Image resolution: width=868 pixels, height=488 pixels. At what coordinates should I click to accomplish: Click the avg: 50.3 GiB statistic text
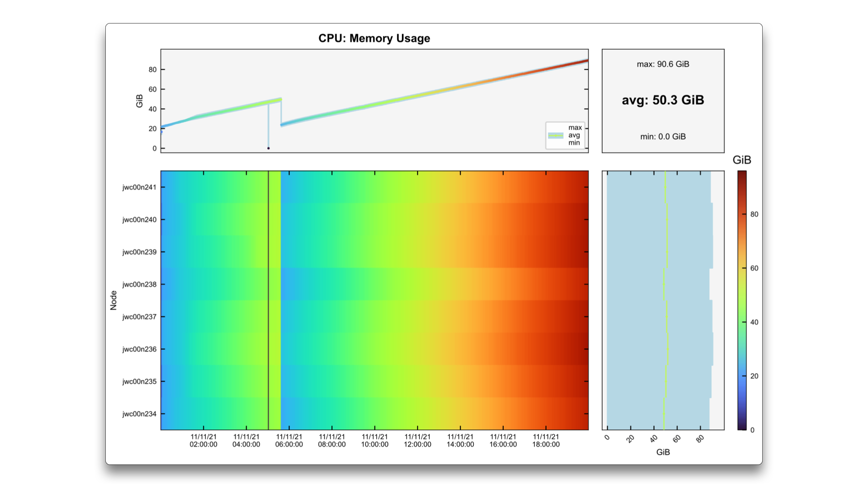click(x=663, y=100)
